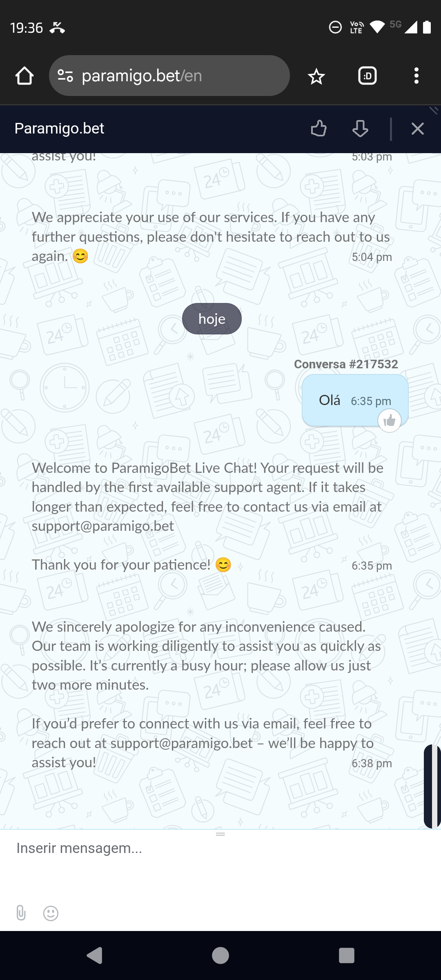The width and height of the screenshot is (441, 980).
Task: Like the Olá message reaction
Action: (x=390, y=420)
